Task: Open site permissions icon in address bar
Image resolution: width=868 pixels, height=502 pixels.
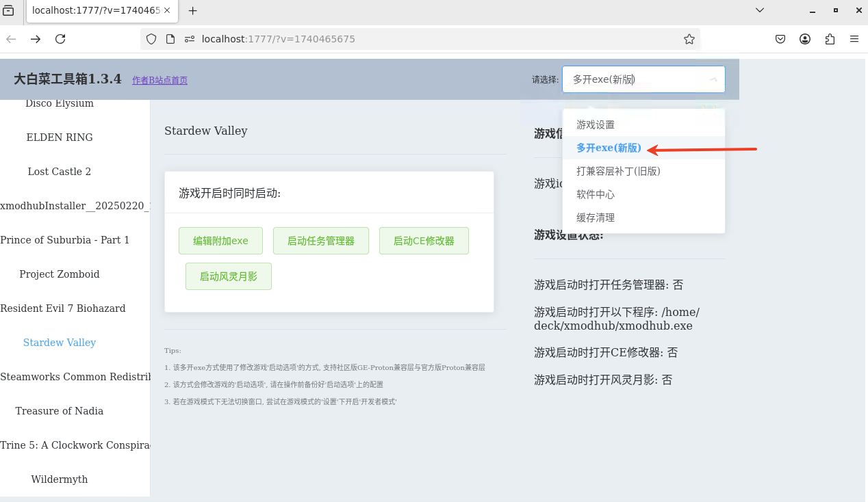Action: click(x=190, y=39)
